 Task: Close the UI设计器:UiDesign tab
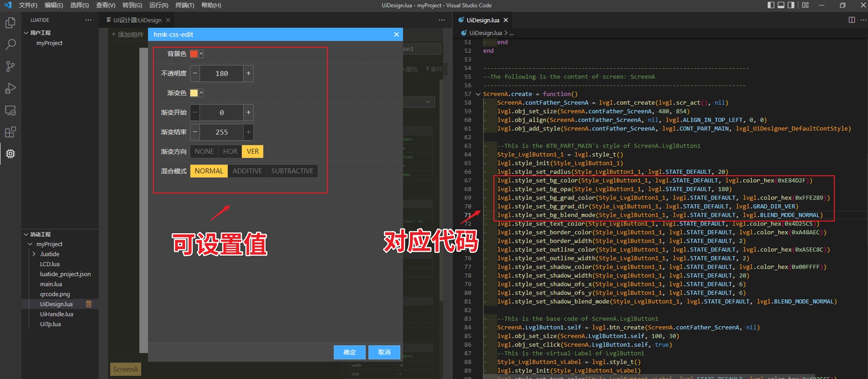tap(168, 20)
